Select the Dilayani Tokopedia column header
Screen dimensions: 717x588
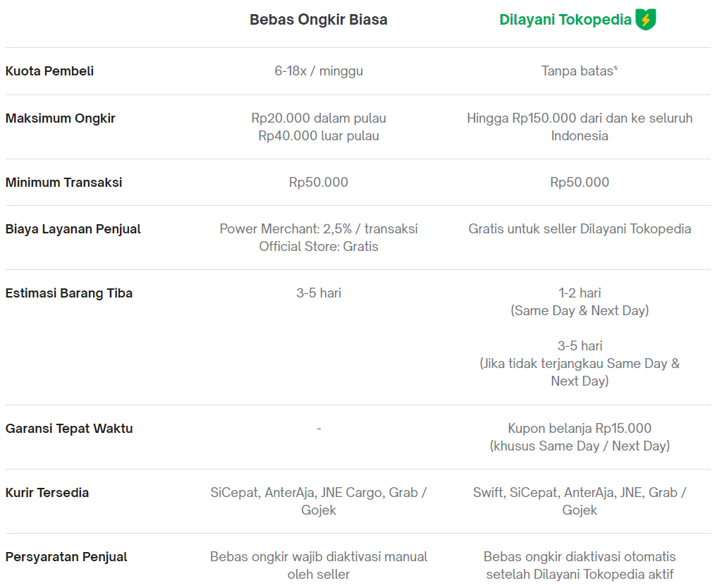[x=565, y=20]
